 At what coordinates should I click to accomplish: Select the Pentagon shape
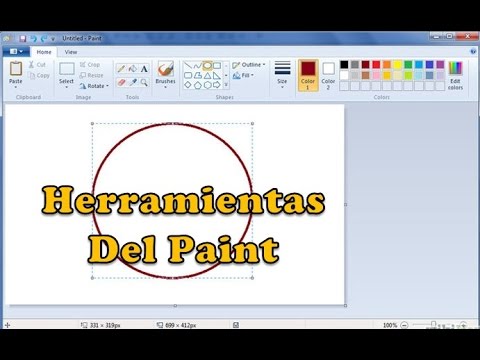pyautogui.click(x=198, y=85)
